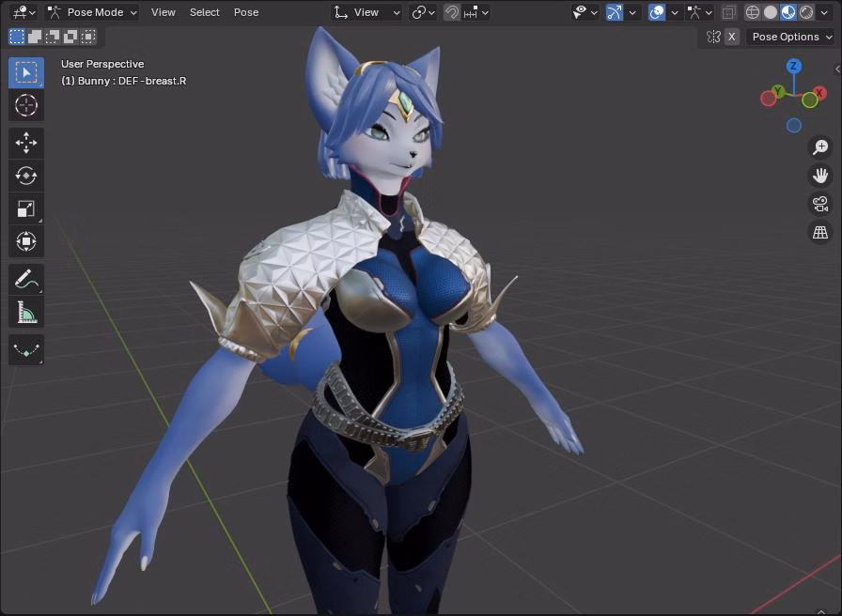Switch to Wireframe viewport shading
842x616 pixels.
point(753,12)
